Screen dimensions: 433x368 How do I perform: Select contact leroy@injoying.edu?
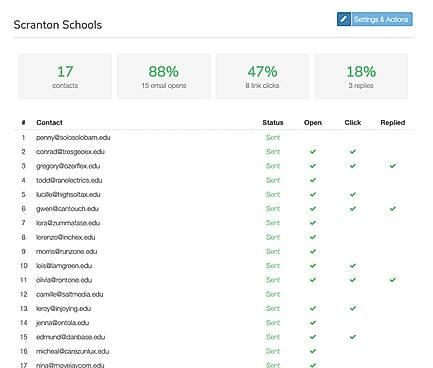(x=63, y=309)
